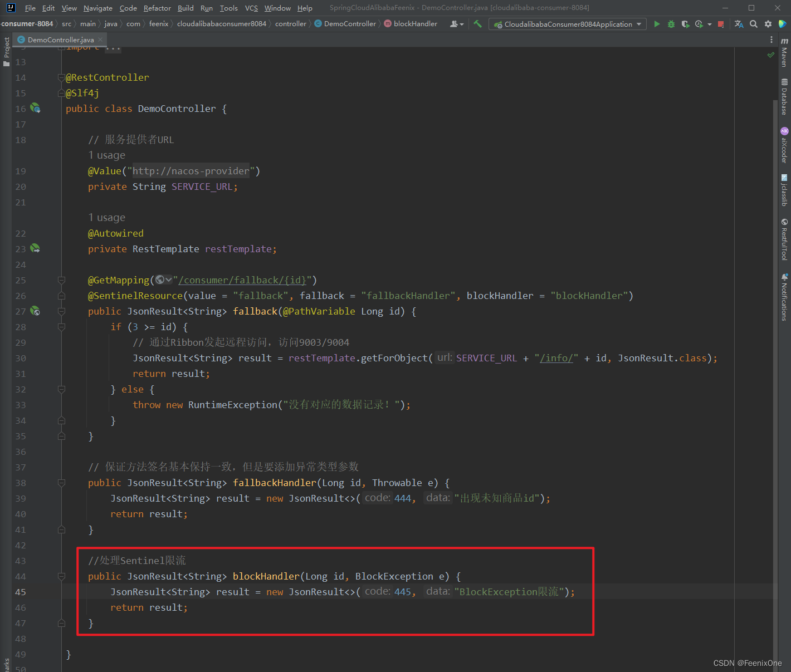Start debugging with the bug icon
Screen dimensions: 791x672
tap(671, 24)
